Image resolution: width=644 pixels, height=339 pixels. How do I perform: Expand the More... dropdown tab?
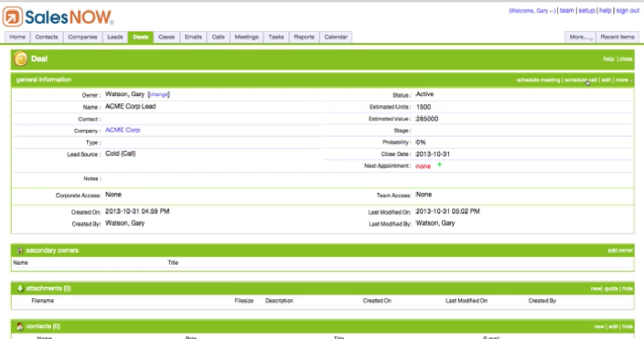(581, 37)
